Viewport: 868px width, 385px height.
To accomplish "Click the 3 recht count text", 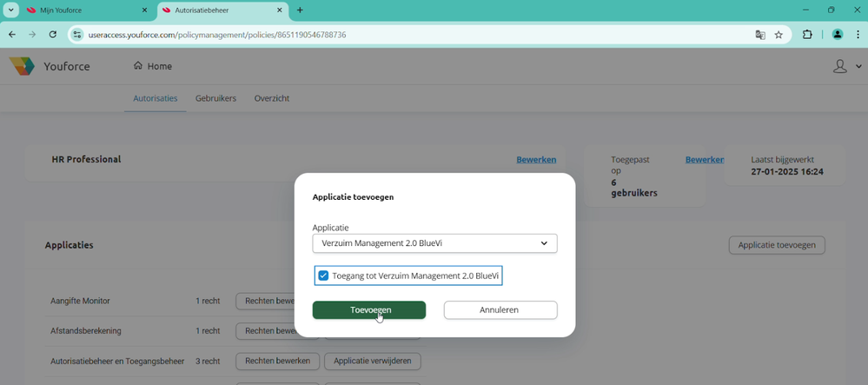I will pos(208,362).
